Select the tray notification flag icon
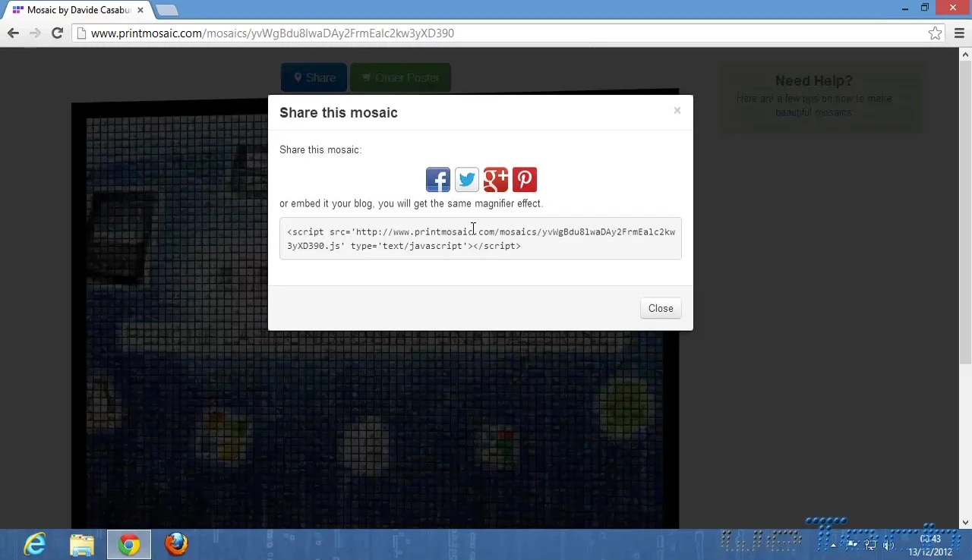This screenshot has width=972, height=560. click(852, 545)
